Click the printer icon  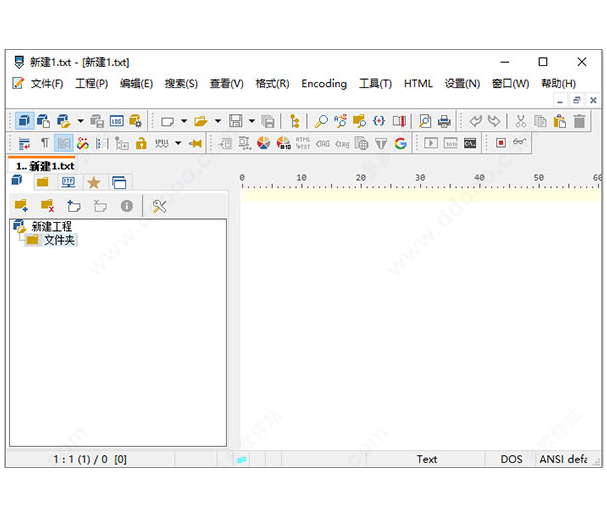pos(444,122)
